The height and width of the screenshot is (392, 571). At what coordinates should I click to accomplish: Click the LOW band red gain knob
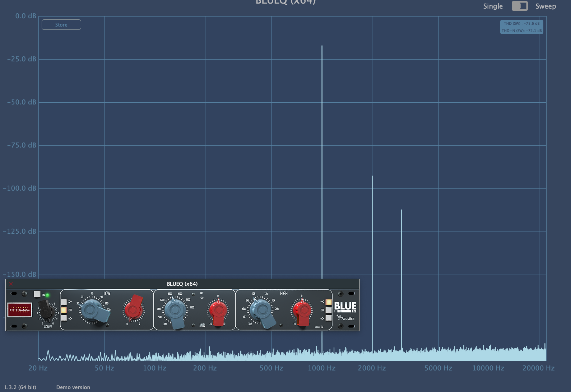tap(134, 309)
